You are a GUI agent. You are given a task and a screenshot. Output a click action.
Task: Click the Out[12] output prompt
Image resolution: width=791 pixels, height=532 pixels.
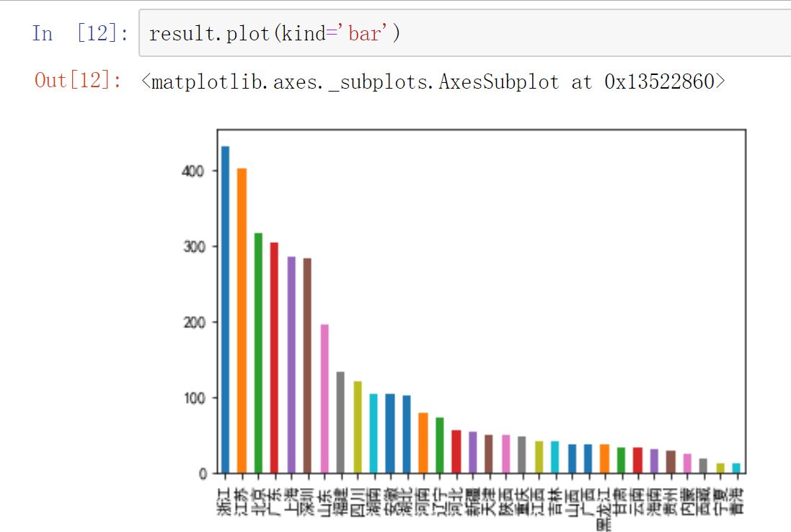pyautogui.click(x=79, y=80)
